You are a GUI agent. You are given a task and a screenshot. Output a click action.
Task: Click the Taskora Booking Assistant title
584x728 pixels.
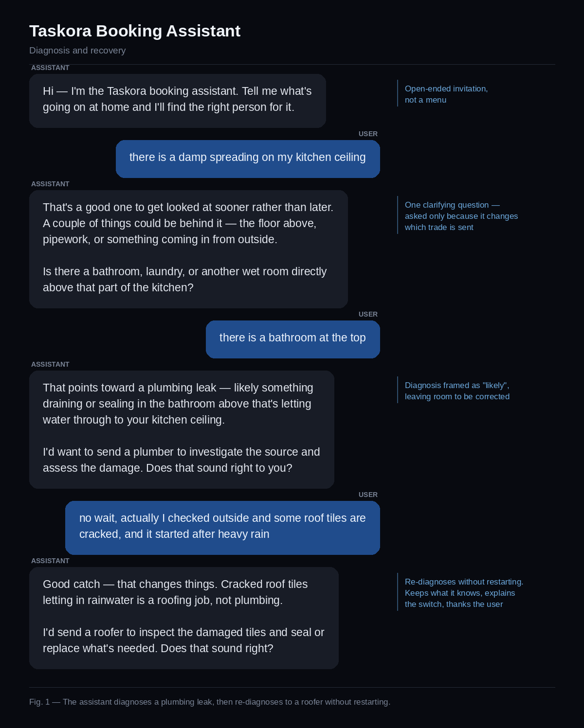tap(135, 31)
